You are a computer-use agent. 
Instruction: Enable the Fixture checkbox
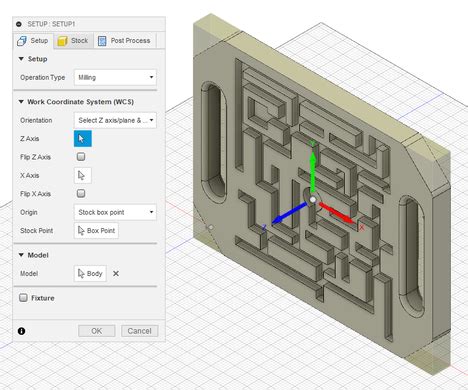[23, 298]
